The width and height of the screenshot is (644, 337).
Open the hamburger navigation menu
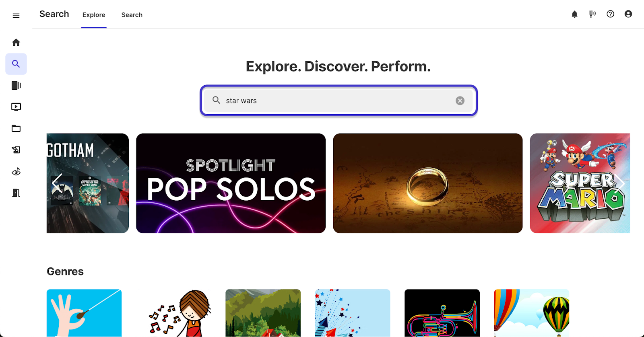(16, 16)
